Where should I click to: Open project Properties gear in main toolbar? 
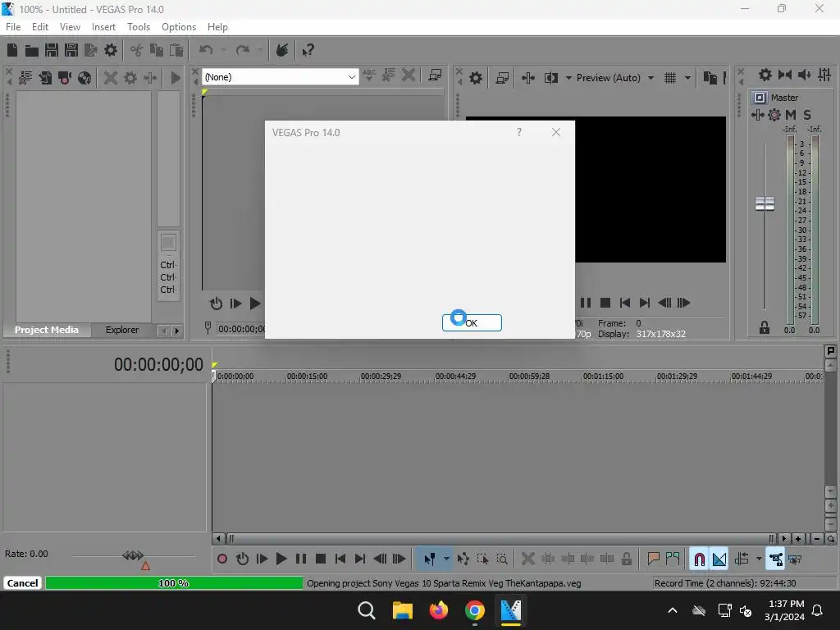(111, 50)
